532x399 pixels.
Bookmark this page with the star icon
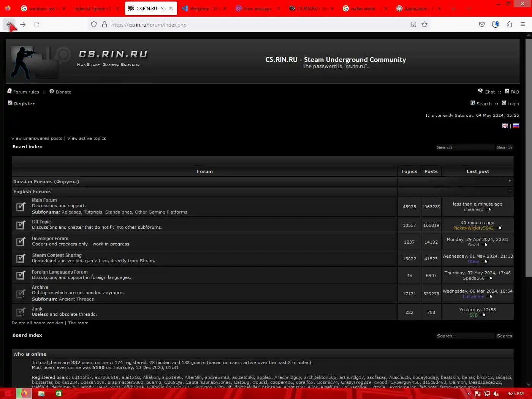(x=424, y=25)
